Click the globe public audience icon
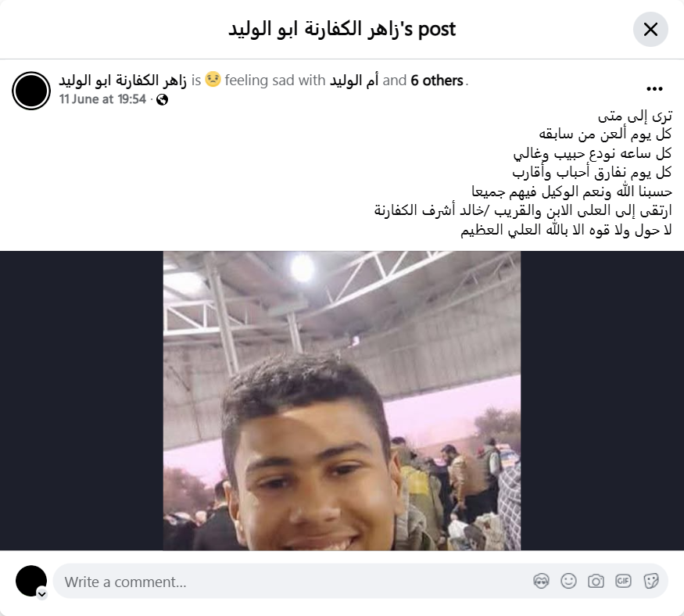This screenshot has width=684, height=616. pos(163,100)
